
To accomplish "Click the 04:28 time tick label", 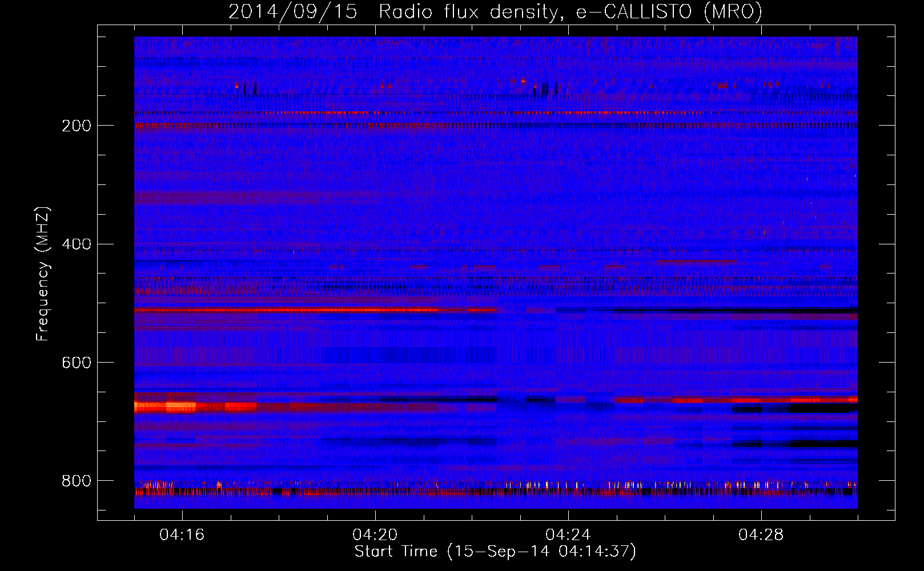I will click(x=761, y=534).
